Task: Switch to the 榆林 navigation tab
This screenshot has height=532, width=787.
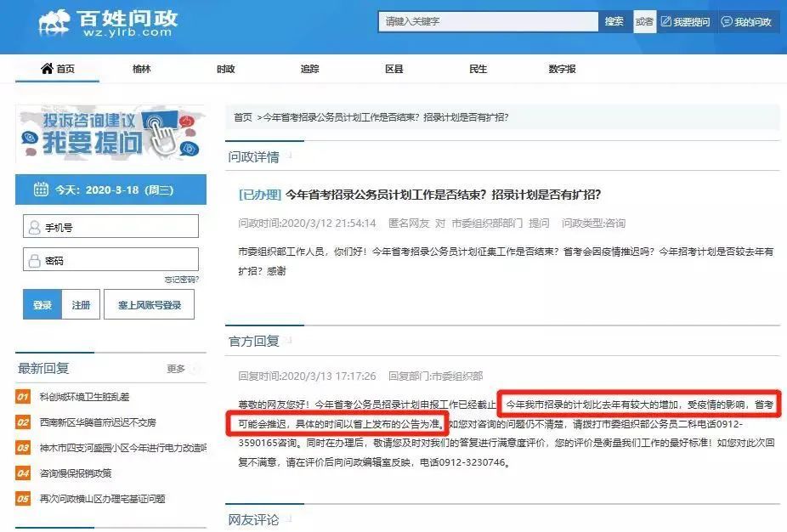Action: pos(142,69)
